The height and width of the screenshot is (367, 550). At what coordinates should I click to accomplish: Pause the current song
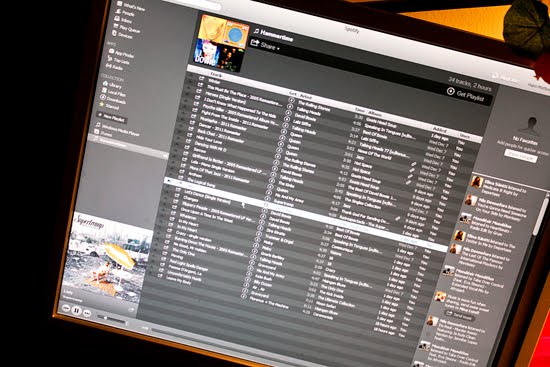coord(76,310)
